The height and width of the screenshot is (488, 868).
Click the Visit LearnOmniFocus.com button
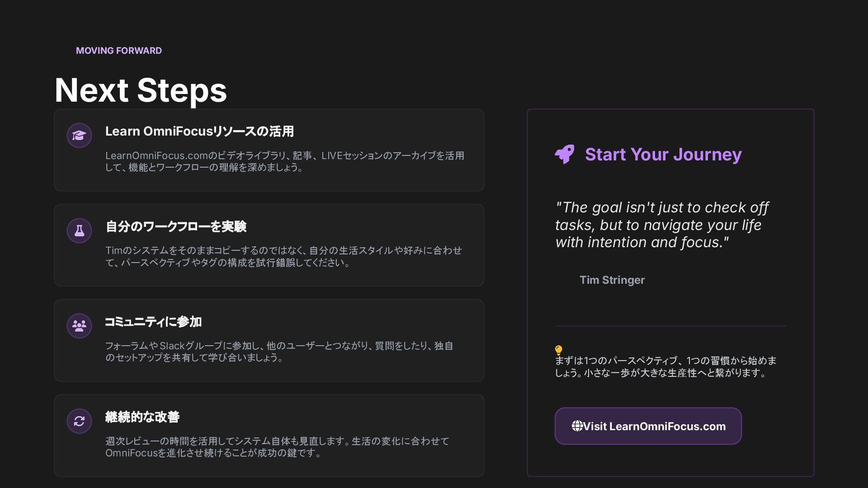(x=648, y=426)
